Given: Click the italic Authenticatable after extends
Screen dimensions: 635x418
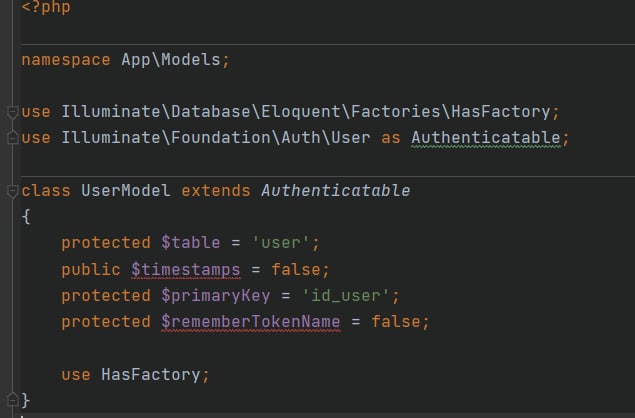Looking at the screenshot, I should (335, 190).
